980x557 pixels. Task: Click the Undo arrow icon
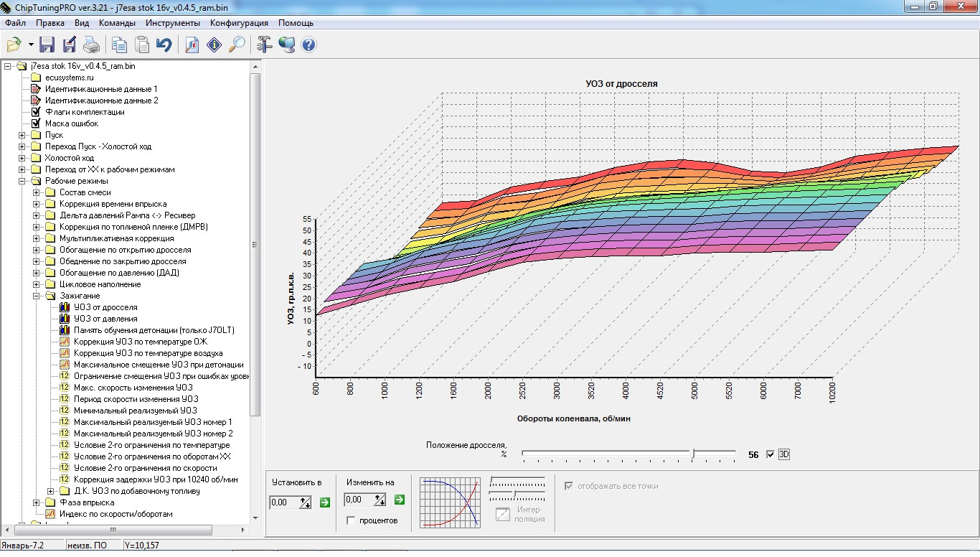[164, 45]
